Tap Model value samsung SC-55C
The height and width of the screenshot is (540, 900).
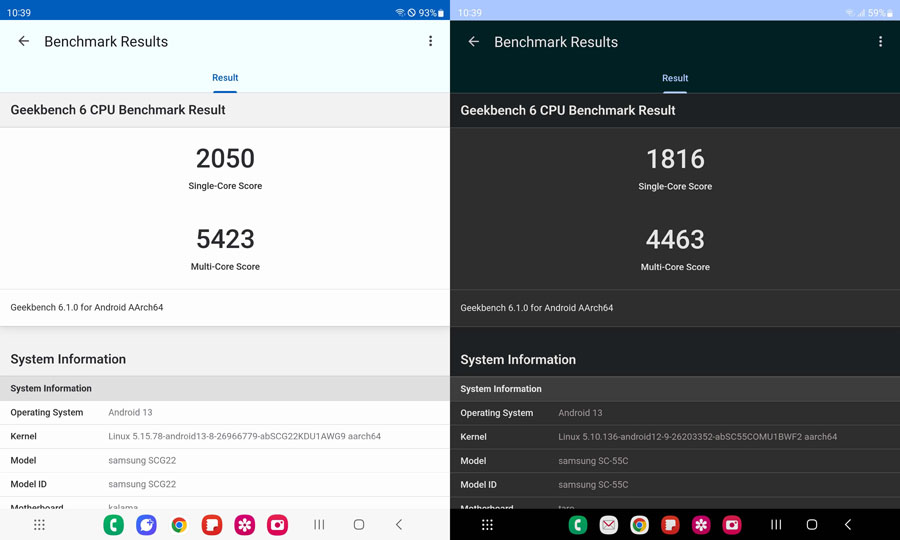593,461
